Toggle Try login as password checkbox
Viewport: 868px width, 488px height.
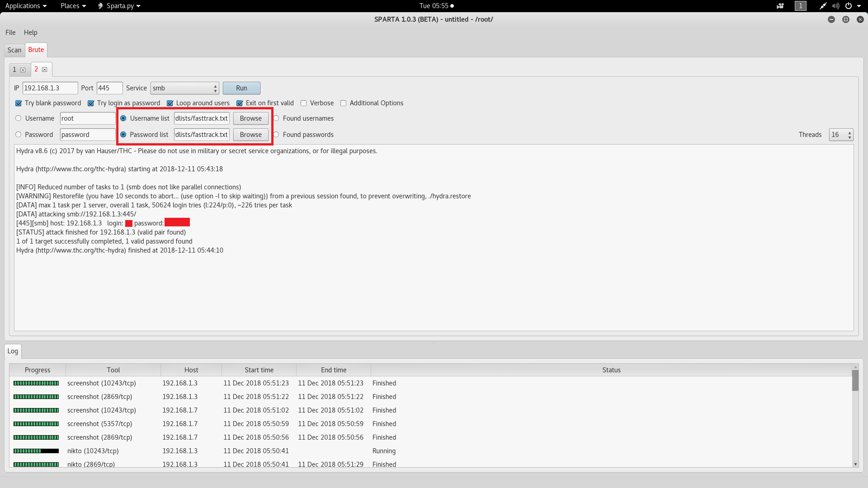91,103
